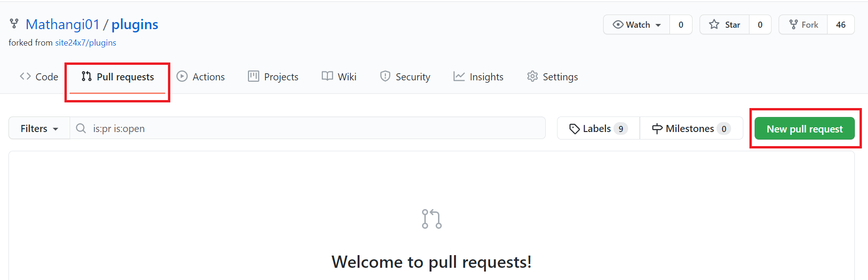Click the Security shield icon
This screenshot has height=280, width=868.
coord(385,76)
